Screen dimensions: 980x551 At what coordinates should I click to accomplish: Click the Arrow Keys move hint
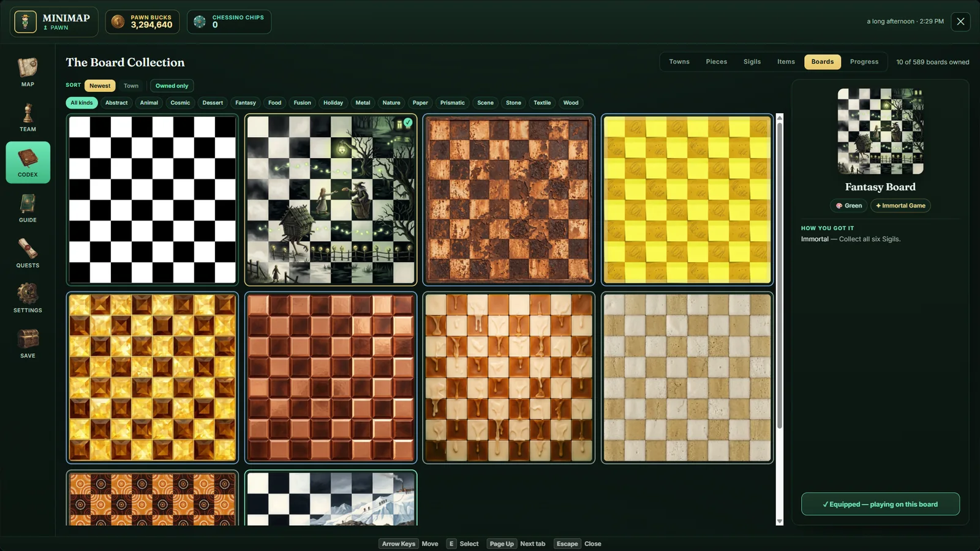pyautogui.click(x=409, y=544)
